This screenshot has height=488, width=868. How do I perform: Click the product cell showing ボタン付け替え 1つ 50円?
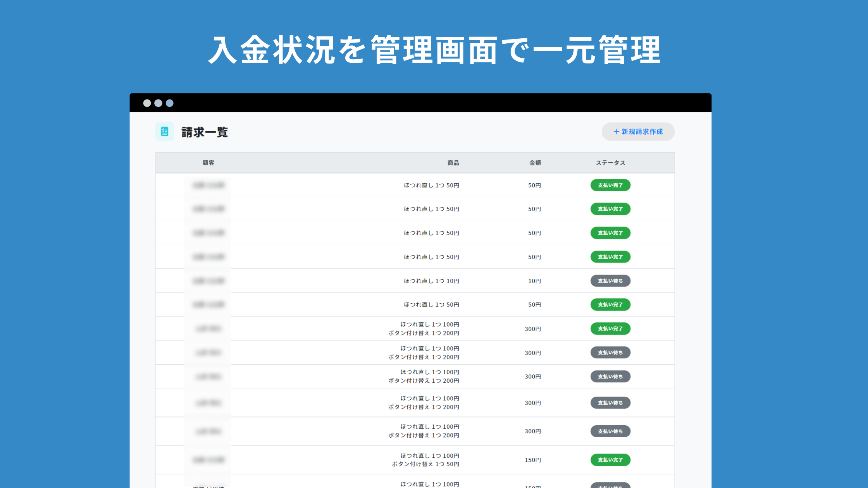click(425, 464)
